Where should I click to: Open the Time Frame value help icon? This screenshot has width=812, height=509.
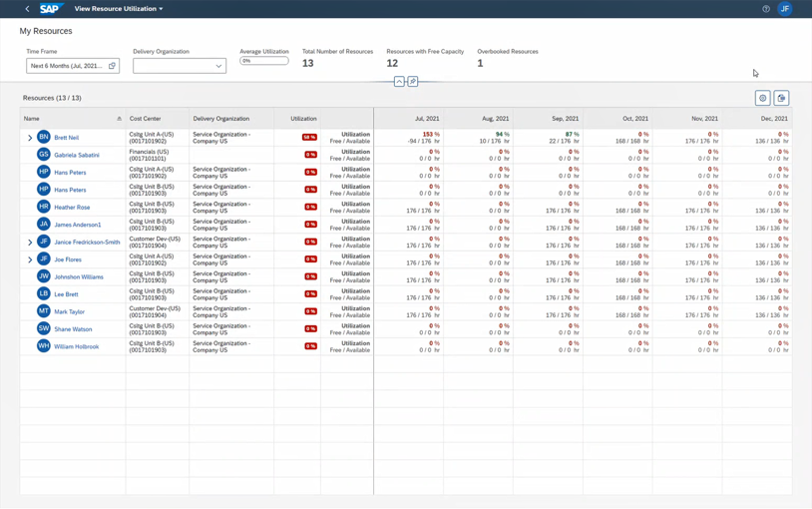click(x=112, y=66)
